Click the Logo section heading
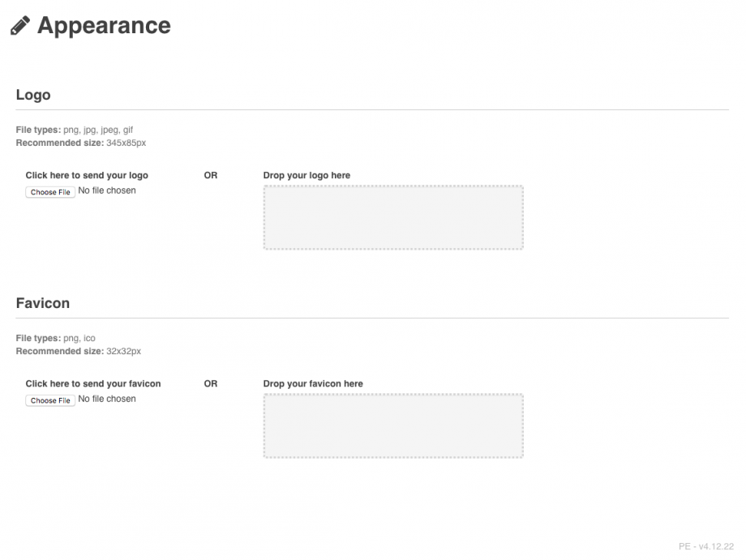Screen dimensions: 746x560 (x=33, y=95)
